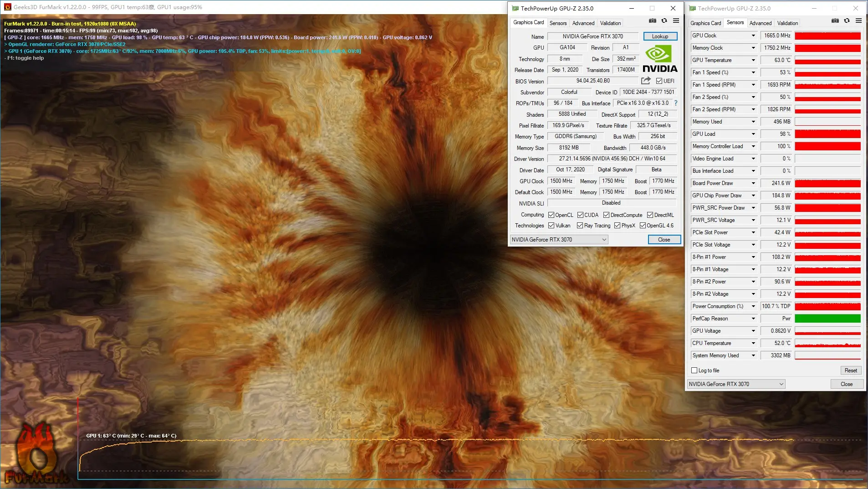Open GPU Clock sensor dropdown
Viewport: 868px width, 489px height.
coord(753,36)
